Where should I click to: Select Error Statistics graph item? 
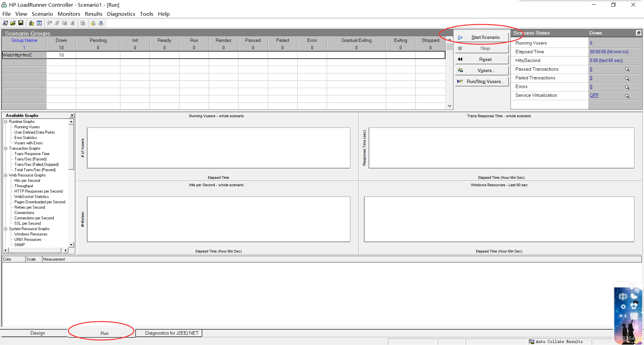pyautogui.click(x=25, y=138)
